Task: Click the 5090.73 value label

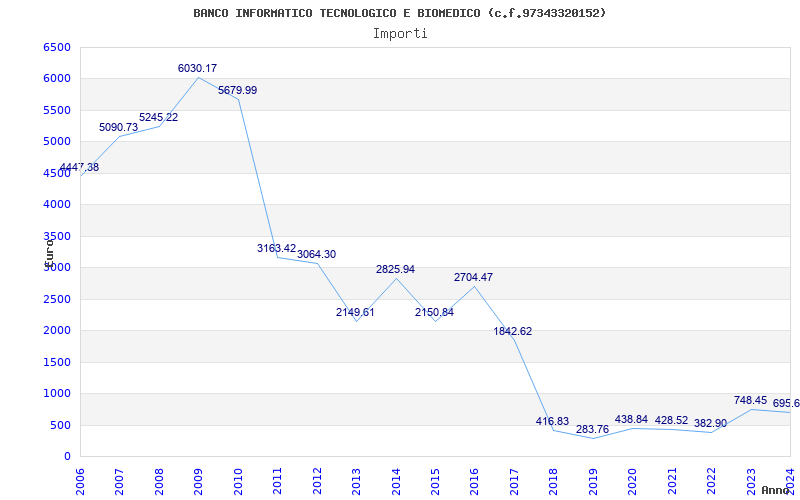Action: click(x=118, y=128)
